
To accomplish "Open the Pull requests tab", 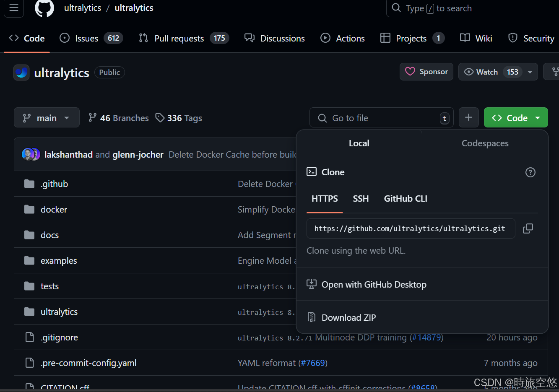I will click(x=184, y=38).
